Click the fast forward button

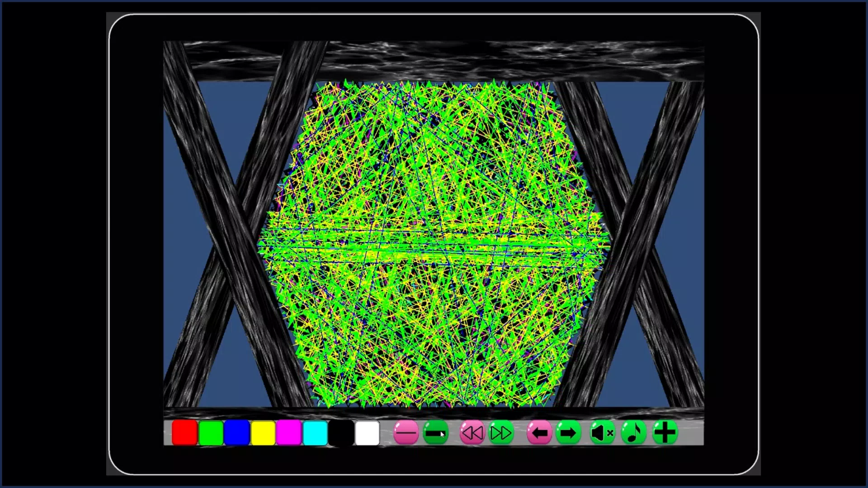(501, 433)
